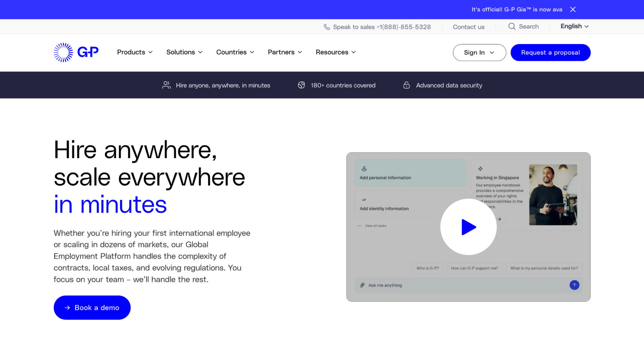Close the G-P Gia announcement banner
The image size is (644, 363).
tap(572, 9)
